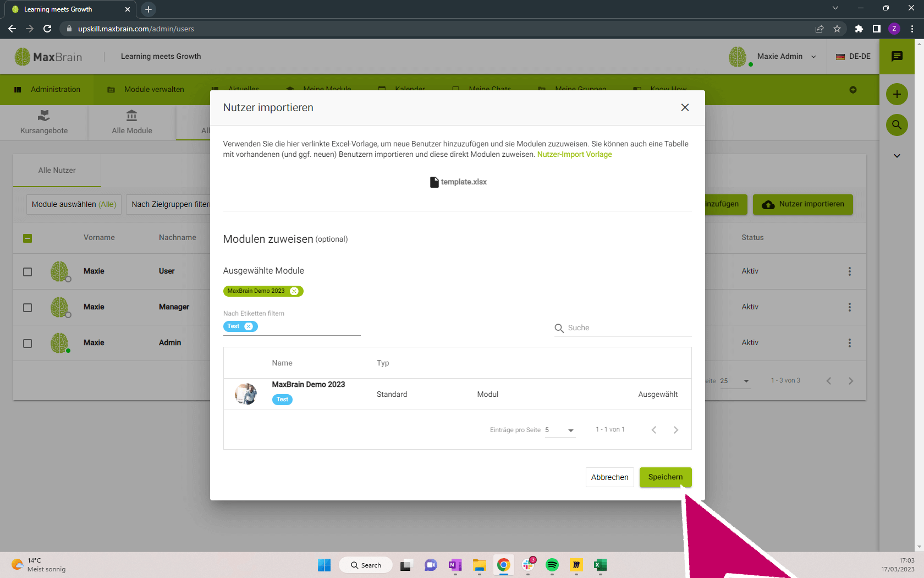Close the Nutzer importieren dialog
This screenshot has height=578, width=924.
[685, 107]
